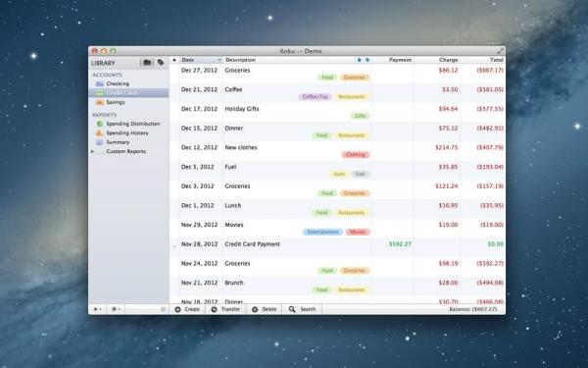Click the Delete transaction button

pyautogui.click(x=264, y=309)
